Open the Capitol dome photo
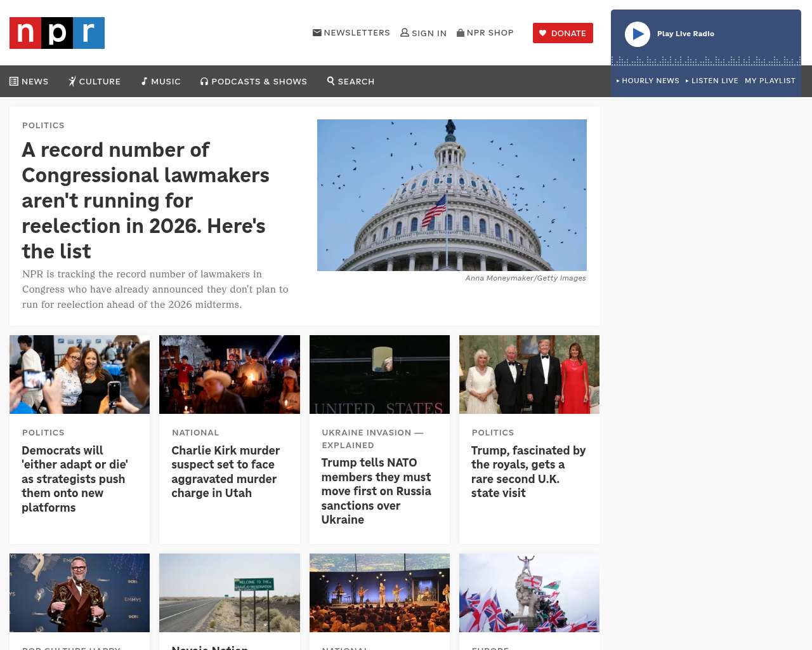This screenshot has width=812, height=650. coord(452,195)
